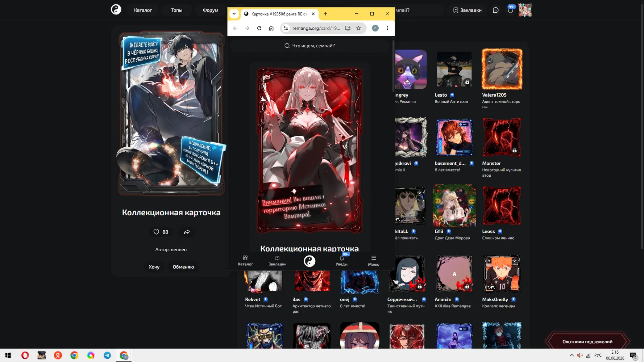
Task: Open I313 user avatar with Christmas frame
Action: tap(454, 206)
